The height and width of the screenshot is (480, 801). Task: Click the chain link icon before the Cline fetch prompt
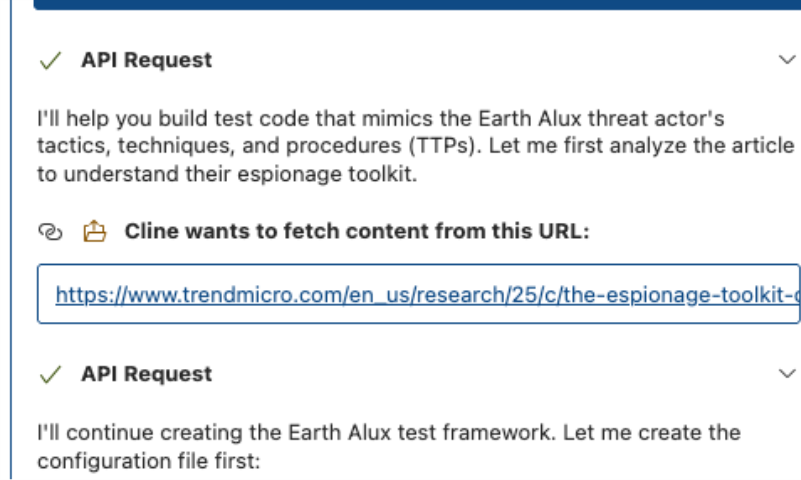[47, 232]
